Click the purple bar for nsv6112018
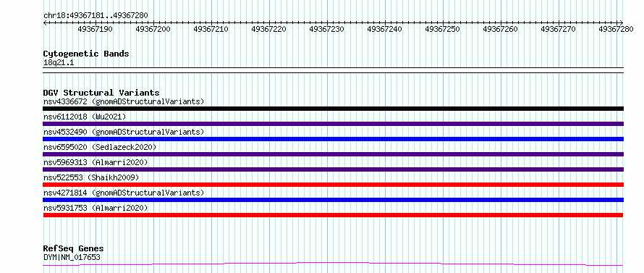This screenshot has height=273, width=644. pyautogui.click(x=333, y=124)
